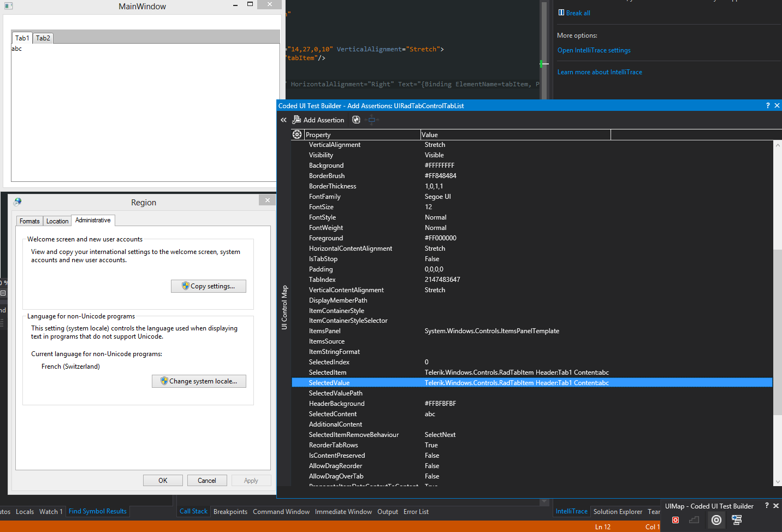
Task: Click shield icon on Copy settings button
Action: click(186, 286)
